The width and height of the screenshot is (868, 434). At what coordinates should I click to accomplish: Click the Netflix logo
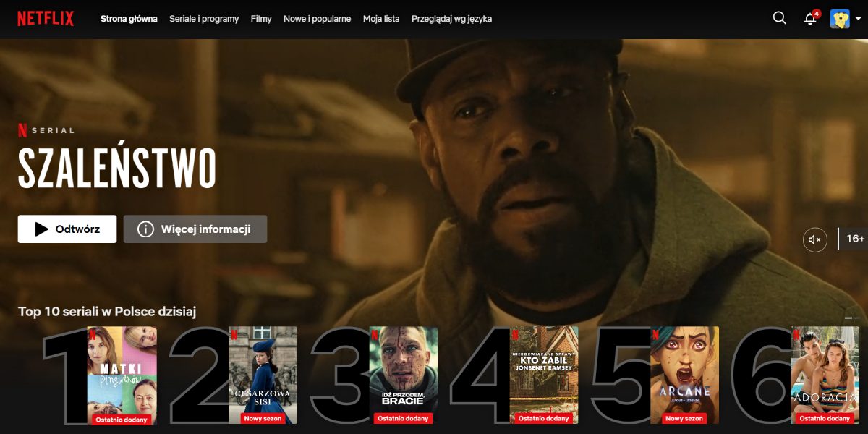[46, 19]
